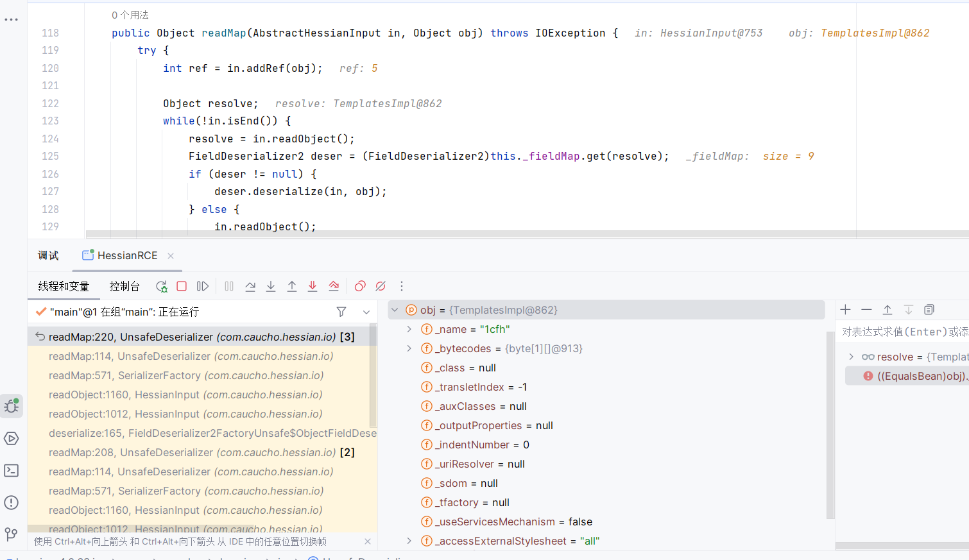Click line number 124 in gutter
The height and width of the screenshot is (560, 969).
pos(50,139)
